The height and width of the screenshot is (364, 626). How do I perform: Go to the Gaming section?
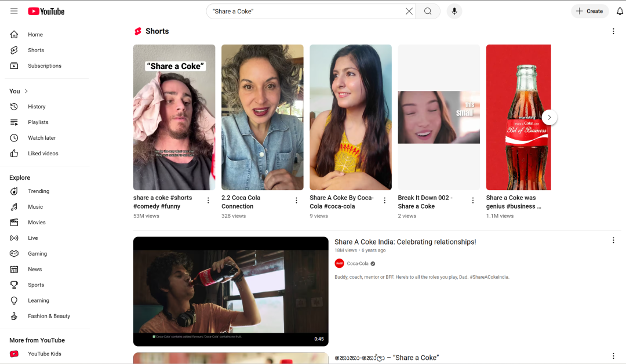(37, 253)
